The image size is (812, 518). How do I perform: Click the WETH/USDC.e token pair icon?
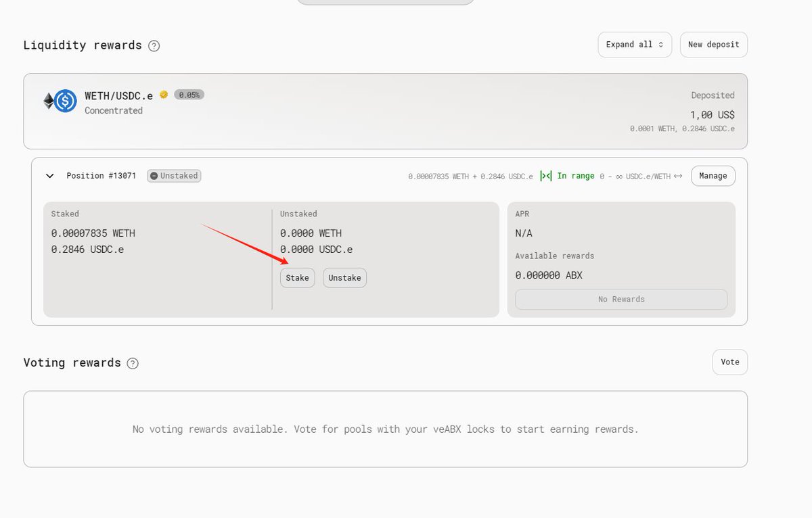tap(60, 101)
